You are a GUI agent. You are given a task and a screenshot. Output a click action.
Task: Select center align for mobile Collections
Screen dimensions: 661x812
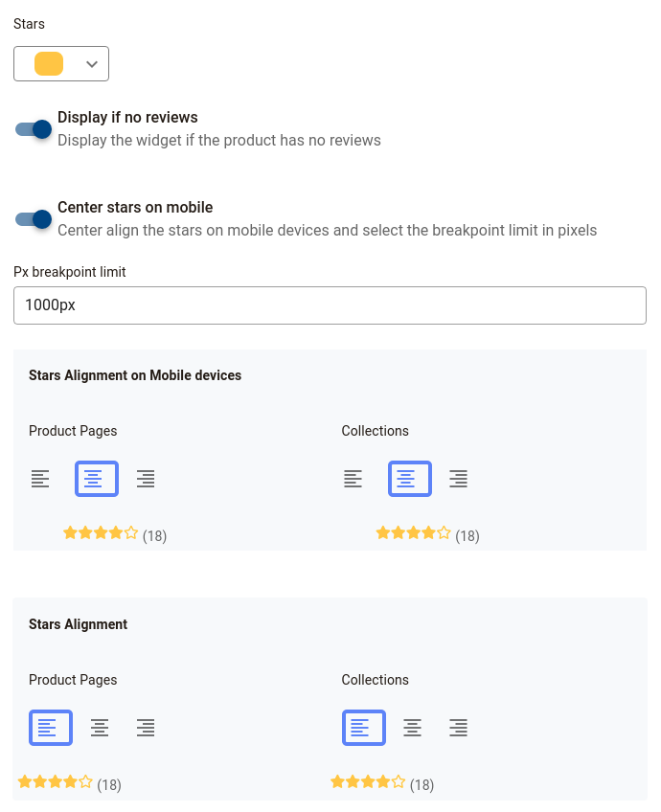point(410,479)
